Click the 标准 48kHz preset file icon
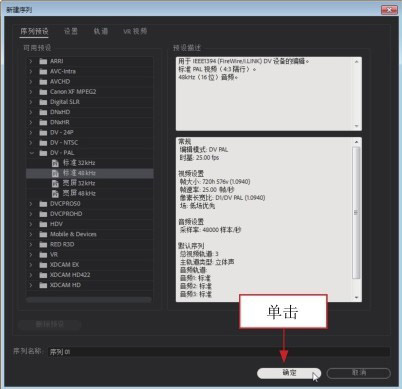Viewport: 402px width, 389px height. pos(55,173)
